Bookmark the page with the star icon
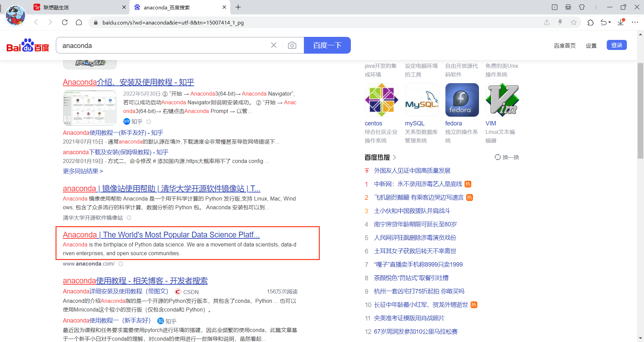Viewport: 644px width, 342px height. click(574, 22)
